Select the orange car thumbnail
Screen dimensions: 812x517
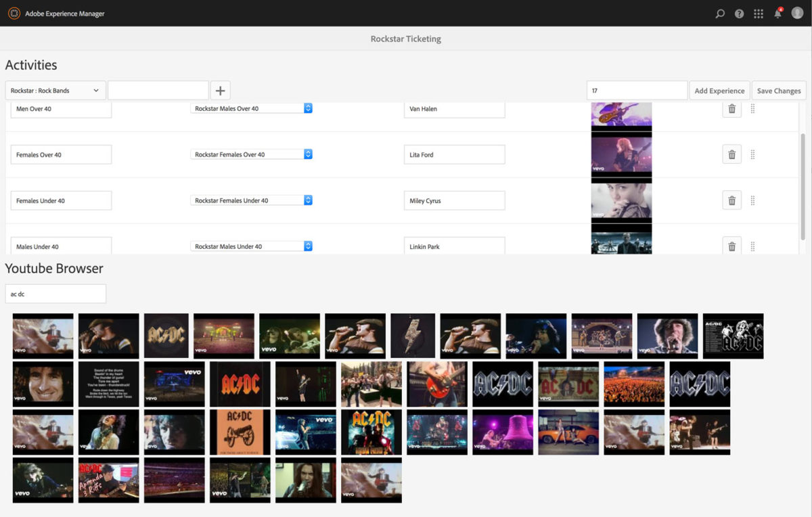point(568,432)
